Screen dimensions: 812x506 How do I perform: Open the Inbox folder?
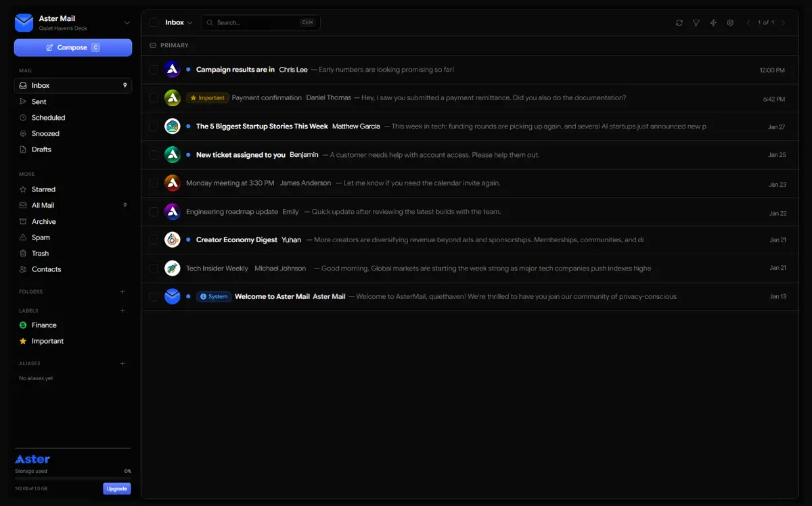(73, 86)
